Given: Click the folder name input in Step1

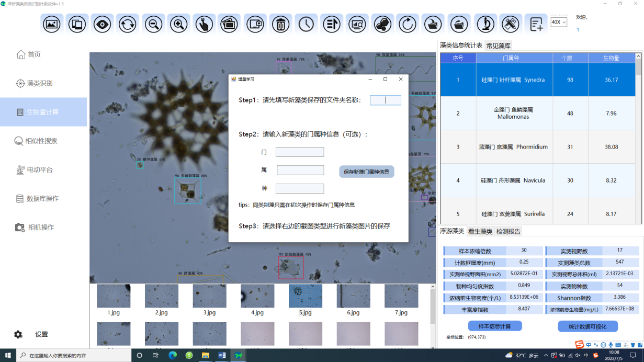Looking at the screenshot, I should (385, 100).
